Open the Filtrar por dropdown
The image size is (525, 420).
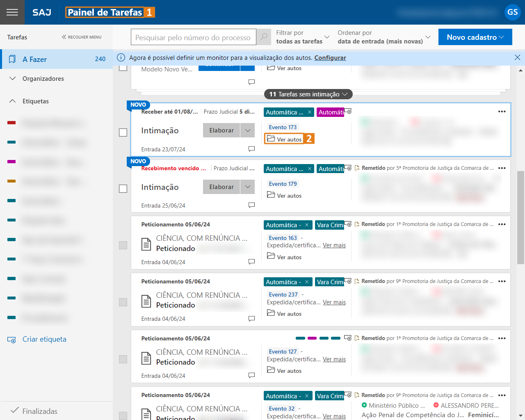[303, 37]
